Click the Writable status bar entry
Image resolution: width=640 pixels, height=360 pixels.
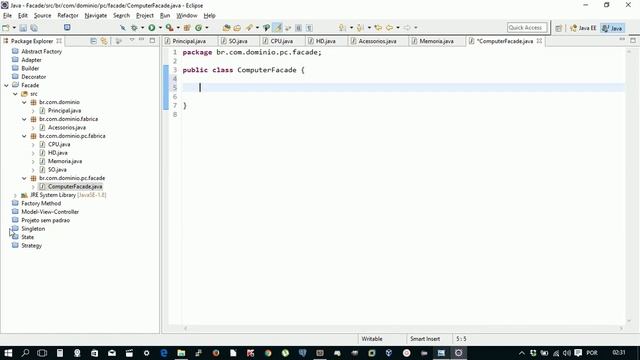pos(372,339)
